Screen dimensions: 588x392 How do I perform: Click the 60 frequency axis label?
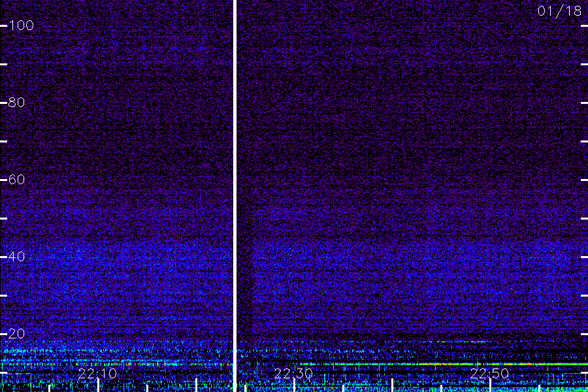coord(17,180)
